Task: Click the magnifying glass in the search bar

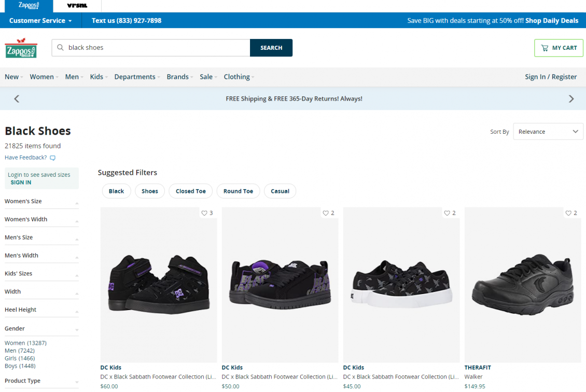Action: [x=60, y=47]
